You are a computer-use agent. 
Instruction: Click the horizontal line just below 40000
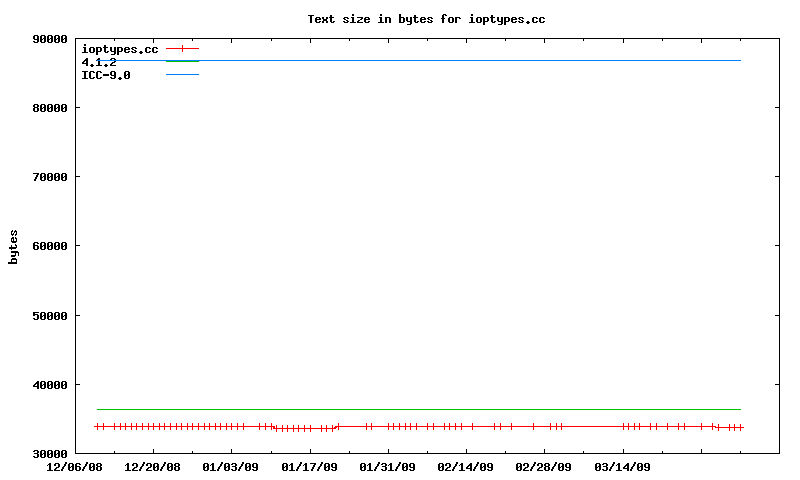coord(420,409)
